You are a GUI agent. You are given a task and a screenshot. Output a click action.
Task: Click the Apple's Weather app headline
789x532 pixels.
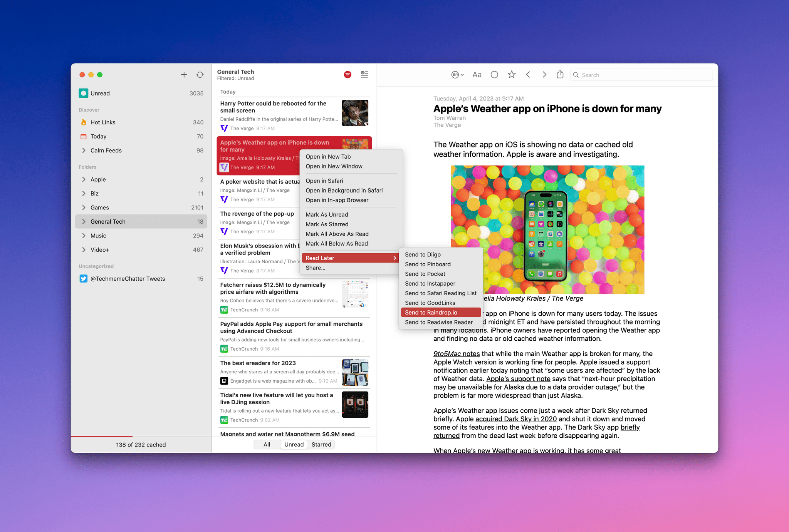547,109
